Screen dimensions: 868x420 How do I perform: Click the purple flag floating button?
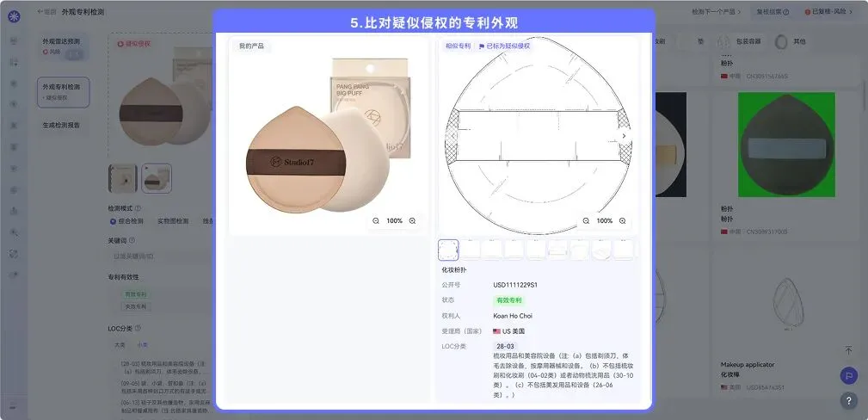[848, 375]
